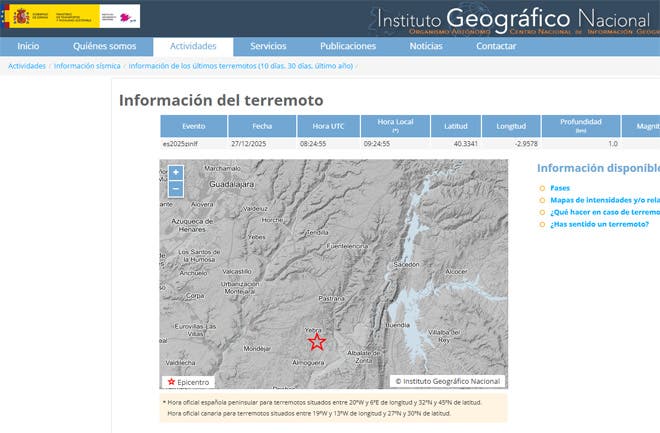The height and width of the screenshot is (433, 660).
Task: Go to Actividades breadcrumb link
Action: tap(27, 66)
